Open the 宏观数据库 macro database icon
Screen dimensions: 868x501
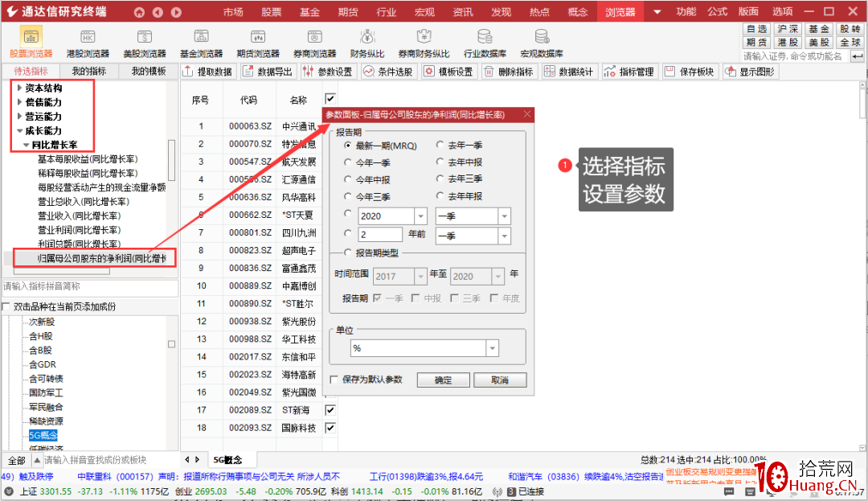(542, 43)
